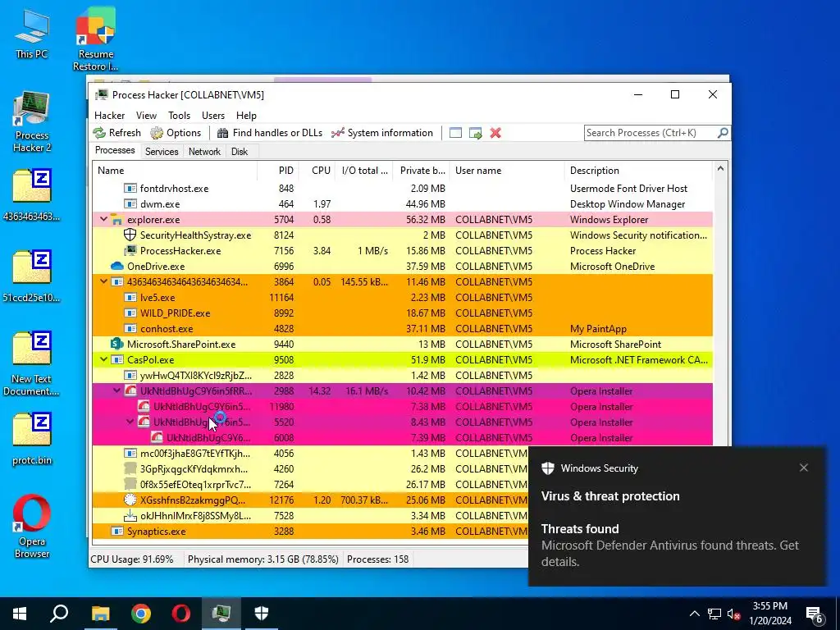Image resolution: width=840 pixels, height=630 pixels.
Task: Open the Users menu
Action: point(213,115)
